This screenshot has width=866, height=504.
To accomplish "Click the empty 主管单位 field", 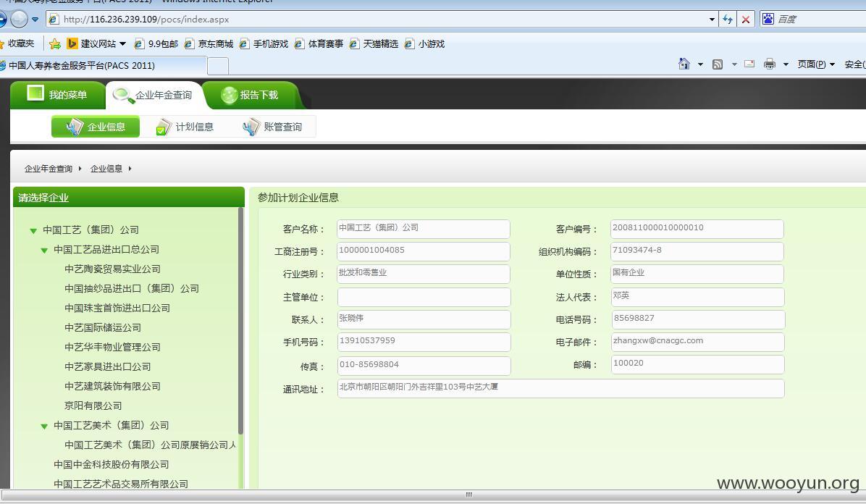I will point(424,298).
